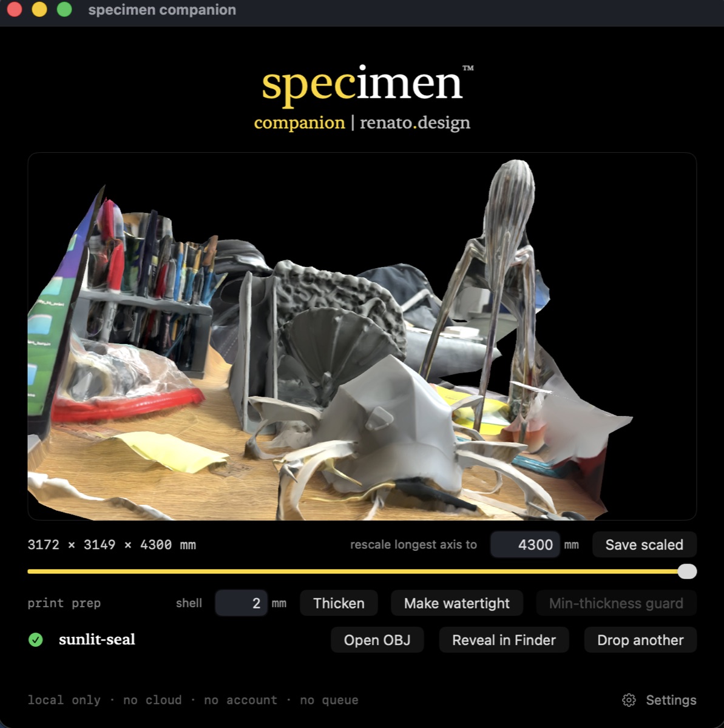Click Make watertight button
The height and width of the screenshot is (728, 724).
click(x=457, y=603)
